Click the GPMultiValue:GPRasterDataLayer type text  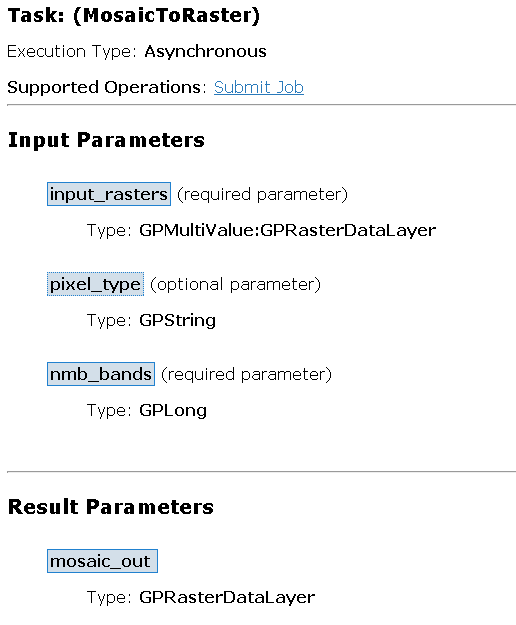pos(287,230)
